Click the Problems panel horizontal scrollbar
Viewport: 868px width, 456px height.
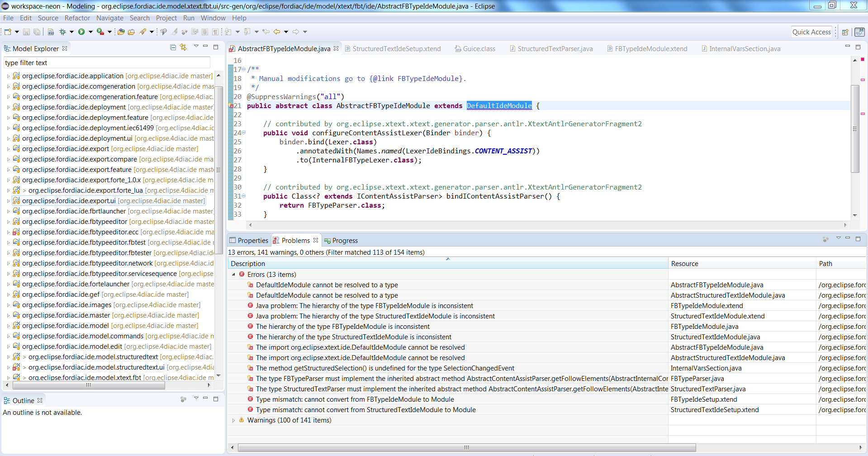click(x=466, y=447)
